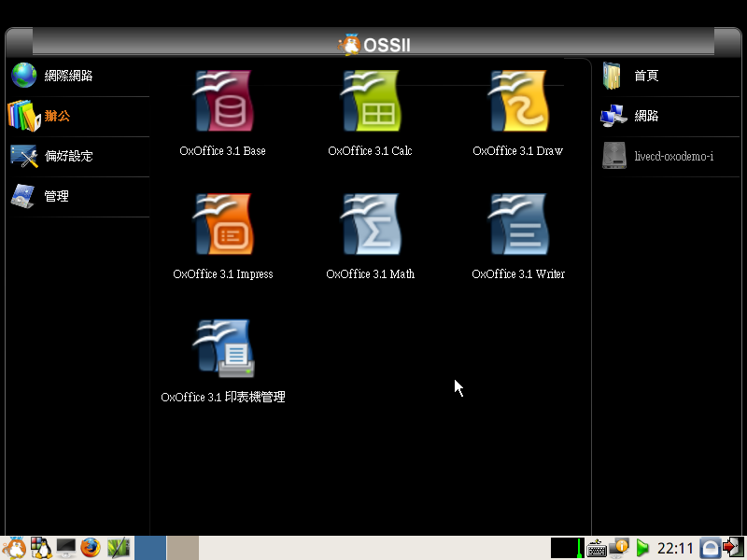Launch OxOffice 3.1 Base
Image resolution: width=747 pixels, height=560 pixels.
pyautogui.click(x=222, y=105)
